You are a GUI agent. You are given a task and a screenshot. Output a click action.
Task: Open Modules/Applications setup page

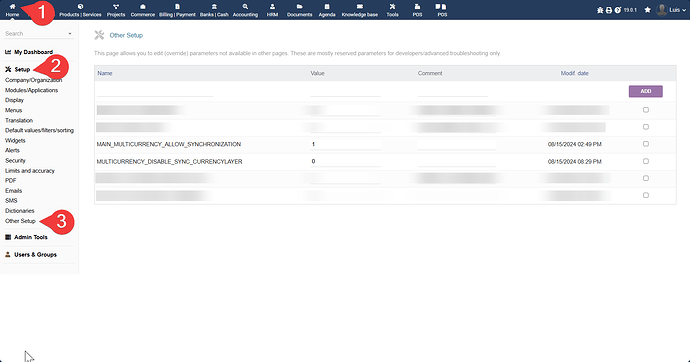(x=31, y=90)
